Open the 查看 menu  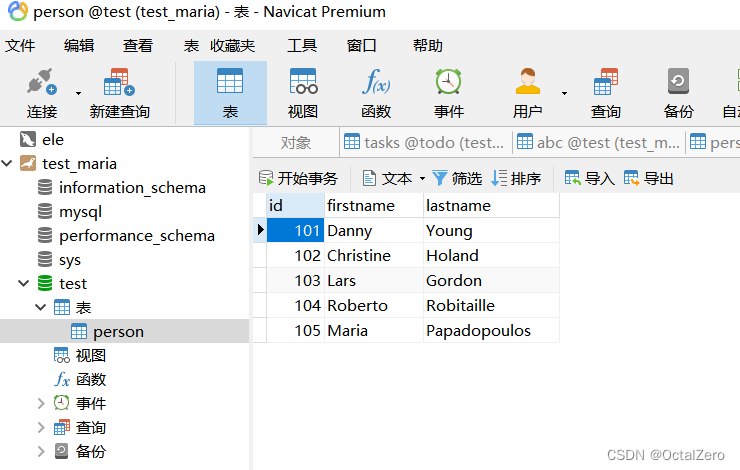point(138,46)
